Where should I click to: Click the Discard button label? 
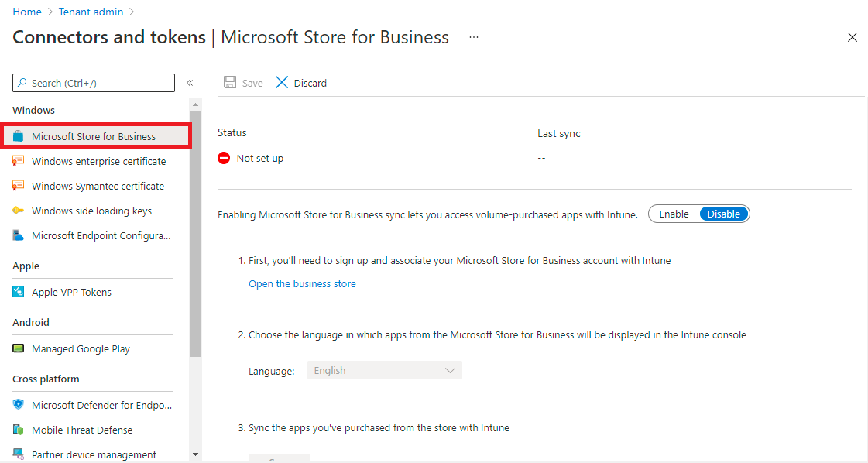click(x=310, y=83)
